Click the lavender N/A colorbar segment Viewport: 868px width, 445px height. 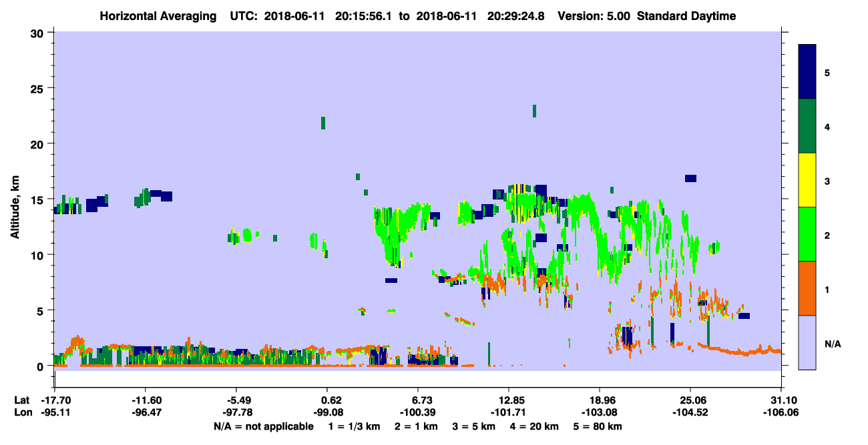pos(807,342)
